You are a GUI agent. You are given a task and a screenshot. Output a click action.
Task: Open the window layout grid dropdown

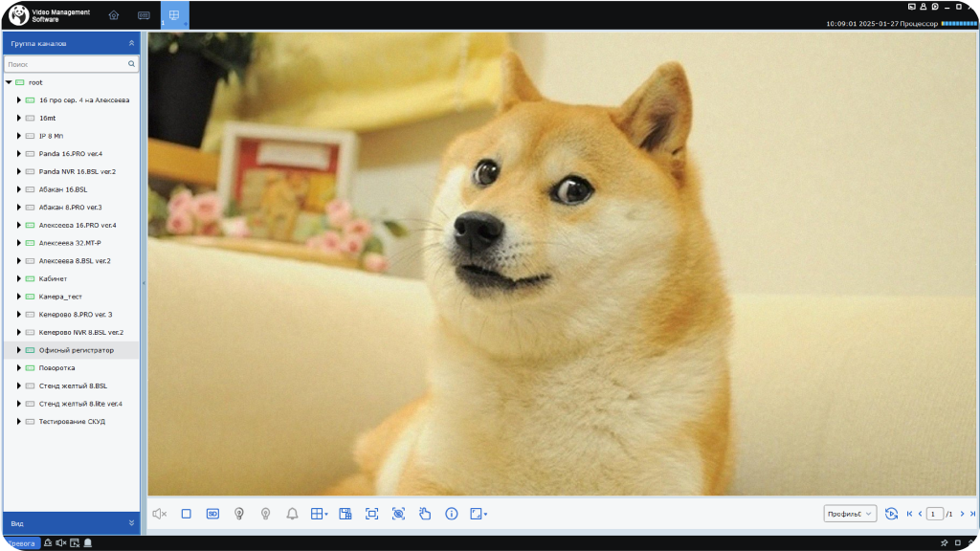pos(320,514)
